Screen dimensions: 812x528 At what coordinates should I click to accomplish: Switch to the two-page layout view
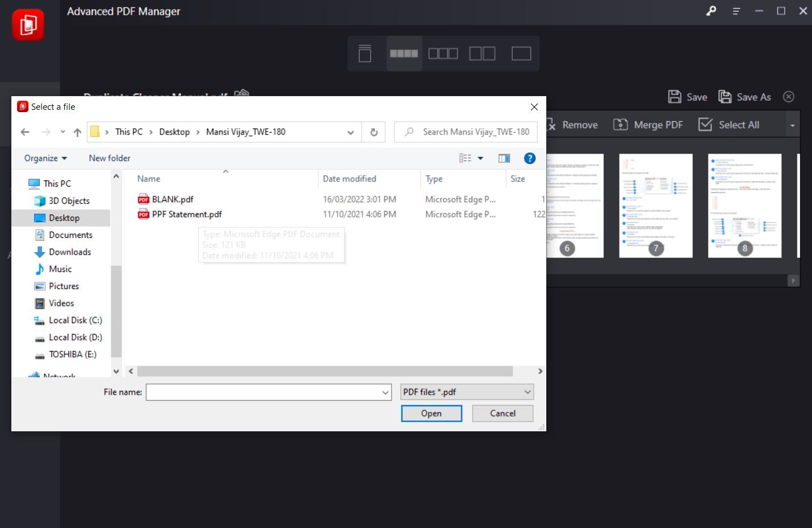tap(483, 53)
